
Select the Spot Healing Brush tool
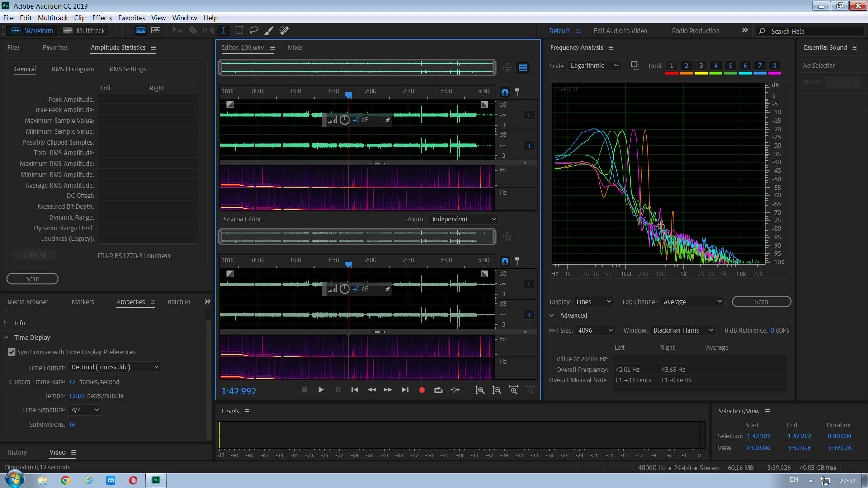(x=284, y=30)
